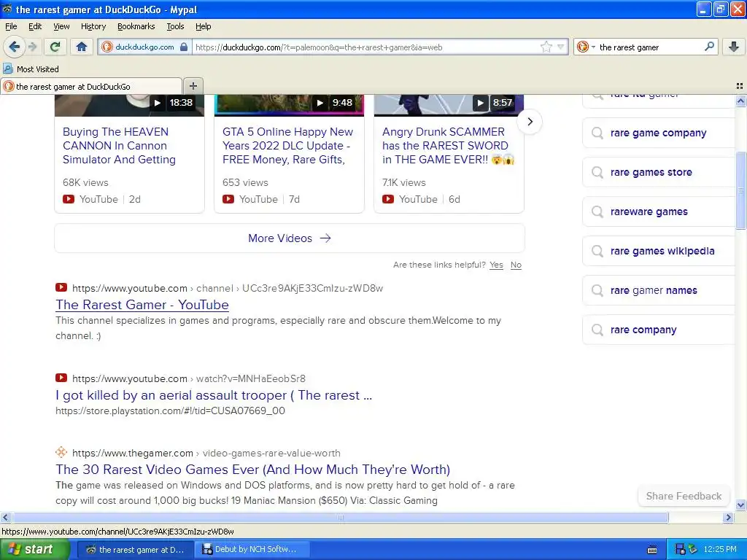This screenshot has height=560, width=747.
Task: Open the Bookmarks menu
Action: tap(136, 26)
